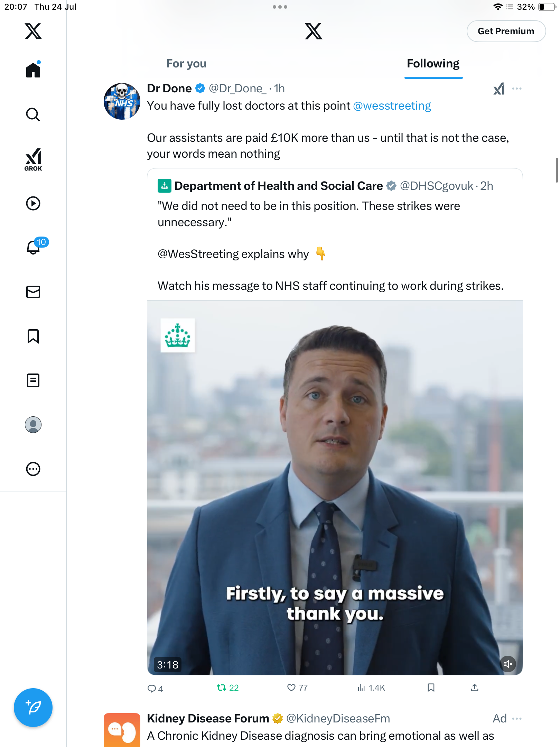Open profile avatar icon in sidebar
This screenshot has width=560, height=747.
pos(33,425)
